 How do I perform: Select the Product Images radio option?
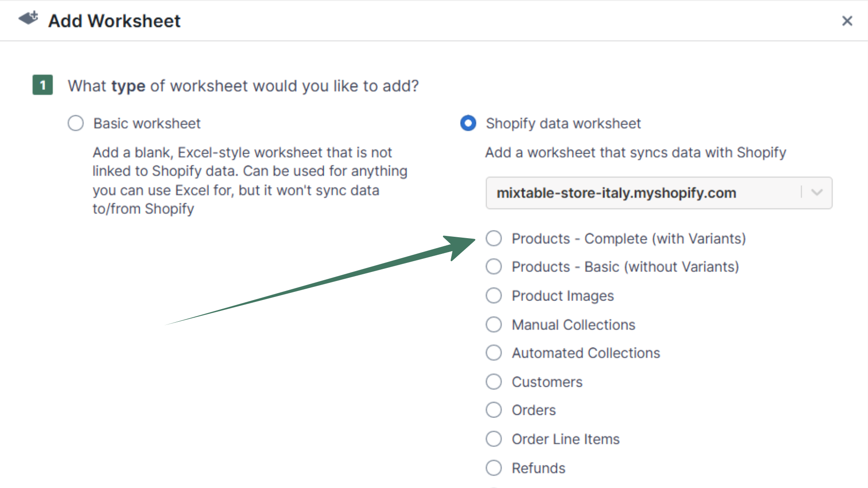494,296
